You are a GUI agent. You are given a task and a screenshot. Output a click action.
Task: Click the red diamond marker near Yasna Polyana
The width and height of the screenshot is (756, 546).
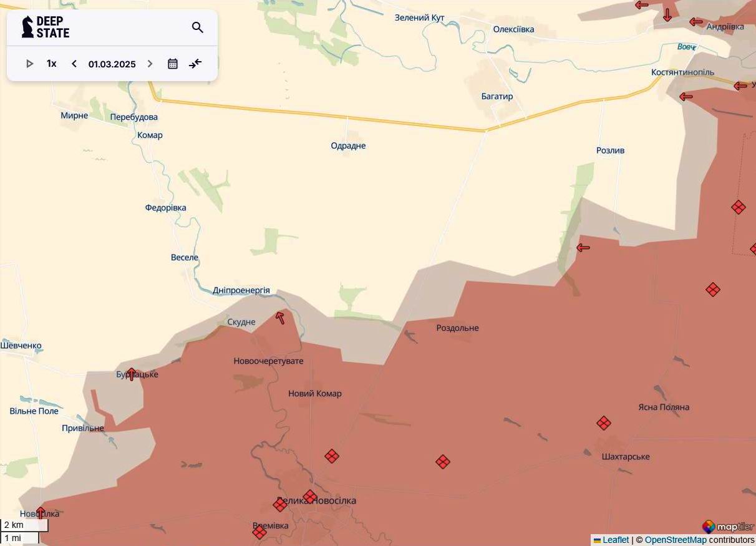[713, 290]
